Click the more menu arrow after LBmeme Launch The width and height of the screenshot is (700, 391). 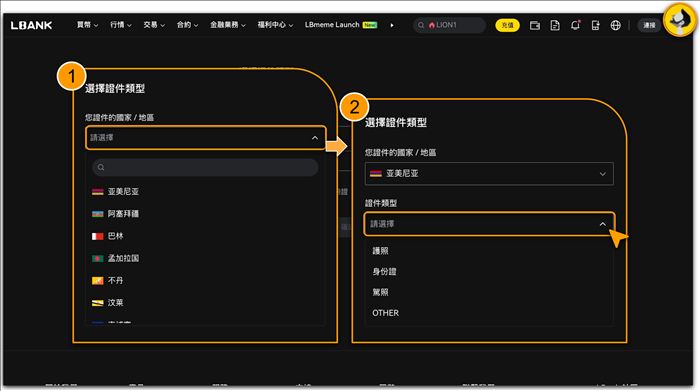coord(392,25)
